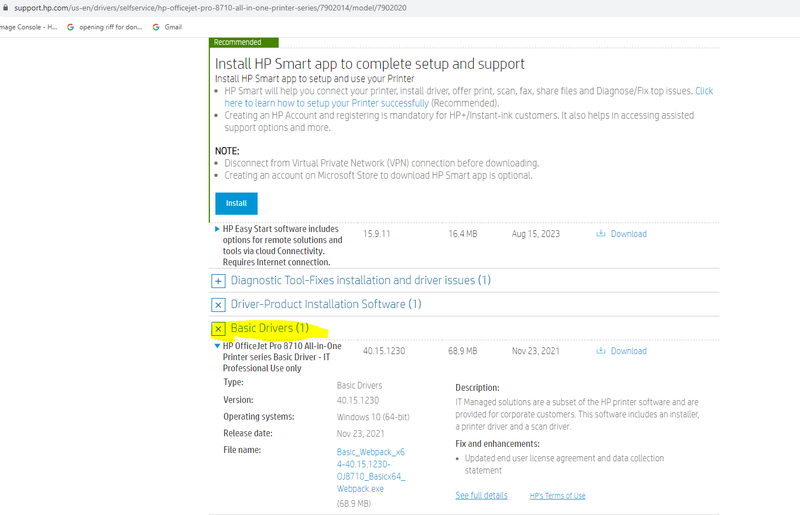This screenshot has width=800, height=515.
Task: Click operating system Windows 10 (64-bit)
Action: point(373,417)
